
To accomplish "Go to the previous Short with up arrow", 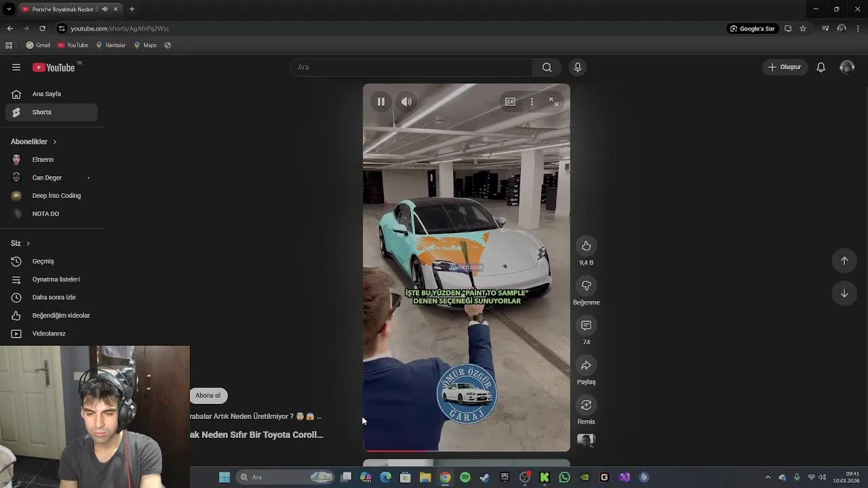I will tap(844, 261).
